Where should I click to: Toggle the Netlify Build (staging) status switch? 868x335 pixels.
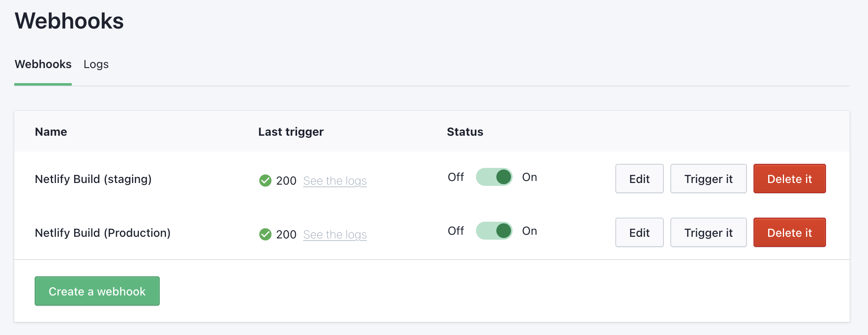[x=494, y=177]
